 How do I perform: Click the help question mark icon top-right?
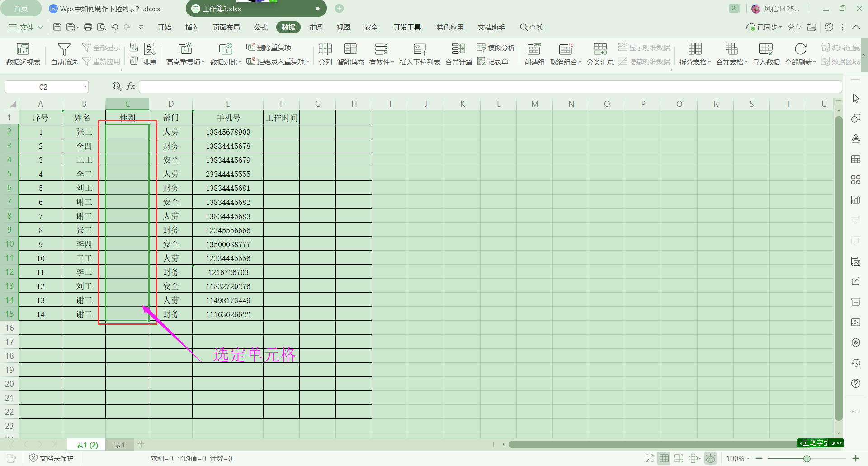[x=829, y=27]
